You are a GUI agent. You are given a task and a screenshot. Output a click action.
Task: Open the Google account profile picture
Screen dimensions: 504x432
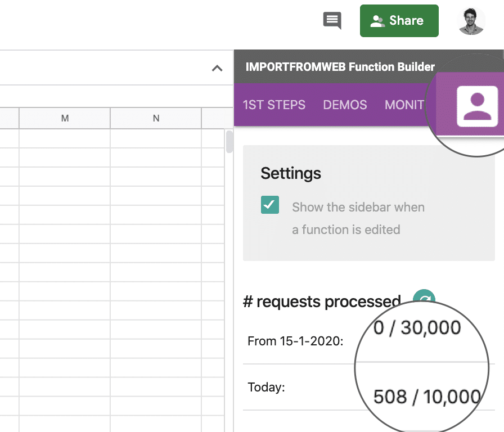coord(471,21)
